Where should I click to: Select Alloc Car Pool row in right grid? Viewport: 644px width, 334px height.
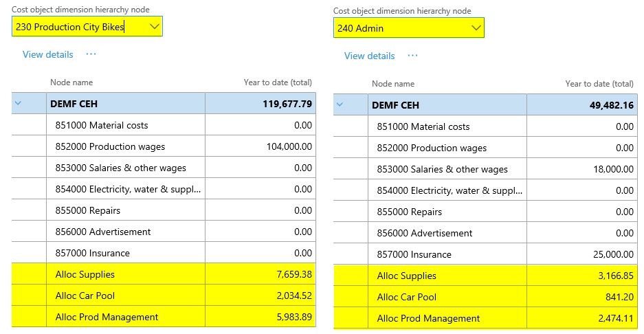pos(407,297)
